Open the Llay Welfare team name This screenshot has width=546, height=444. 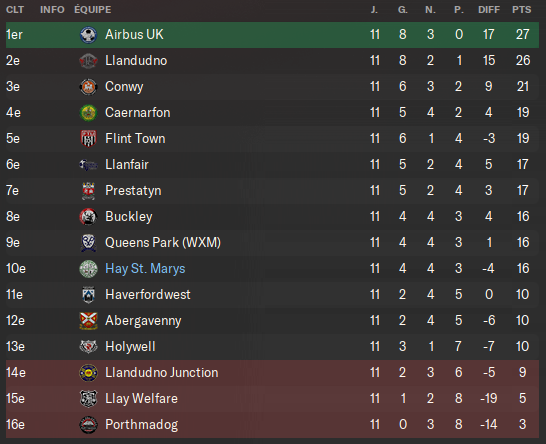[141, 399]
